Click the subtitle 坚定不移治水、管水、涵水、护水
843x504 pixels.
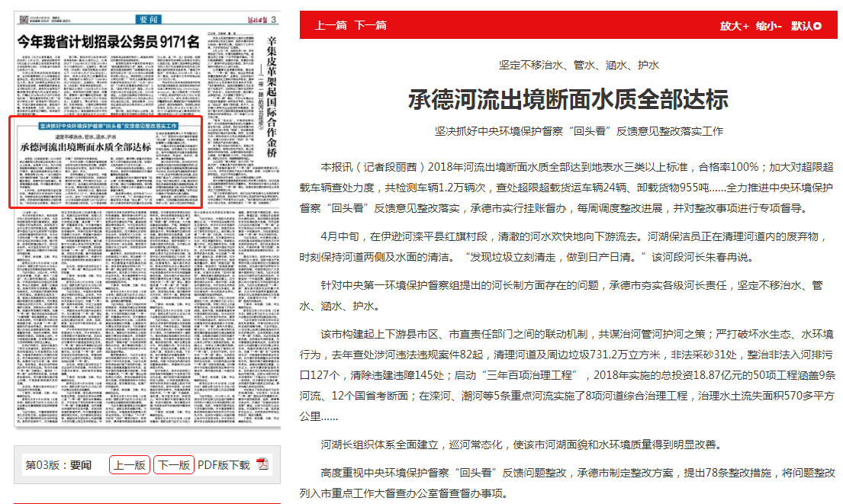pyautogui.click(x=568, y=66)
